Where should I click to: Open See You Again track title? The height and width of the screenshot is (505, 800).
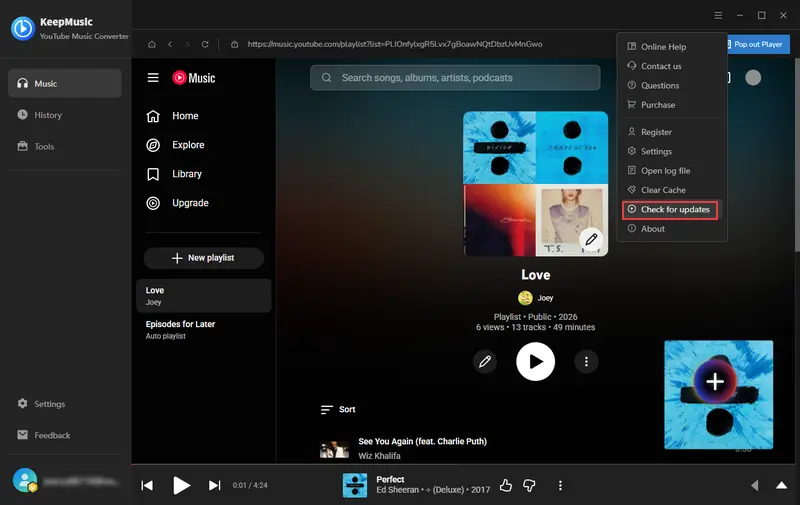click(x=422, y=441)
